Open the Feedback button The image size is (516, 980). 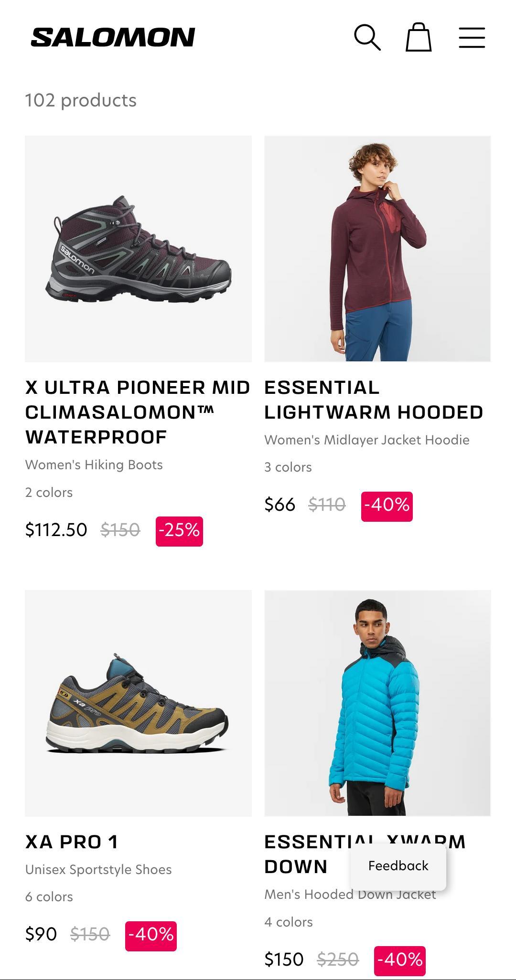[398, 866]
